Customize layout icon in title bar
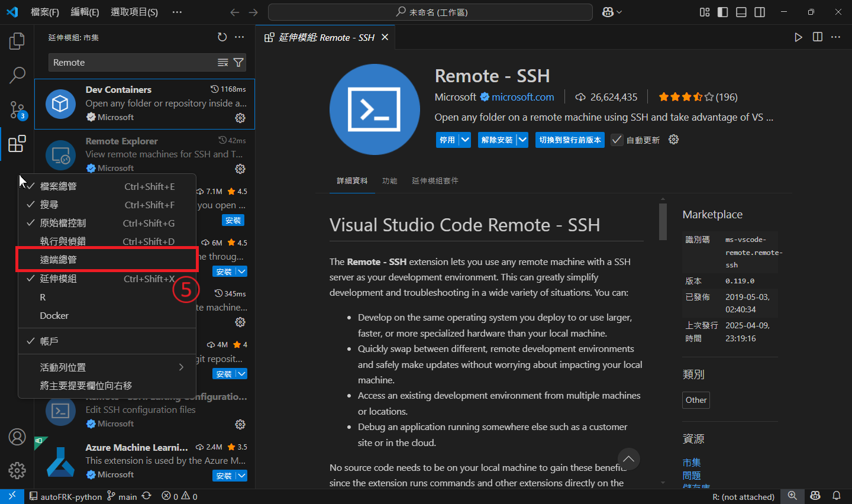The image size is (852, 504). (x=705, y=12)
